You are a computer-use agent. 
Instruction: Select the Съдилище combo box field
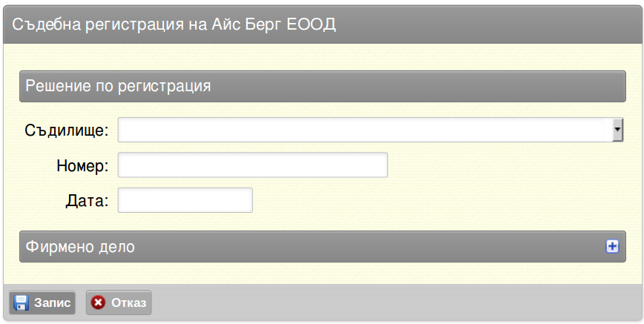[370, 130]
